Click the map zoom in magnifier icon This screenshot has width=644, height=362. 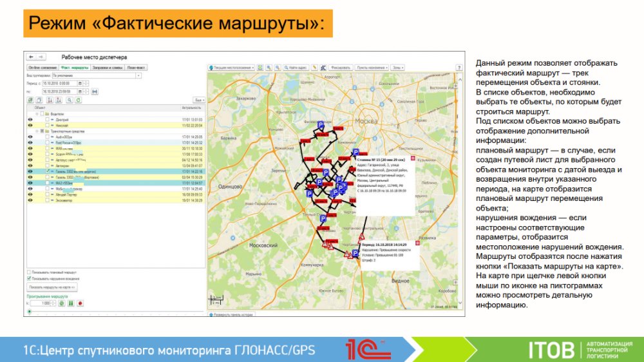click(269, 67)
